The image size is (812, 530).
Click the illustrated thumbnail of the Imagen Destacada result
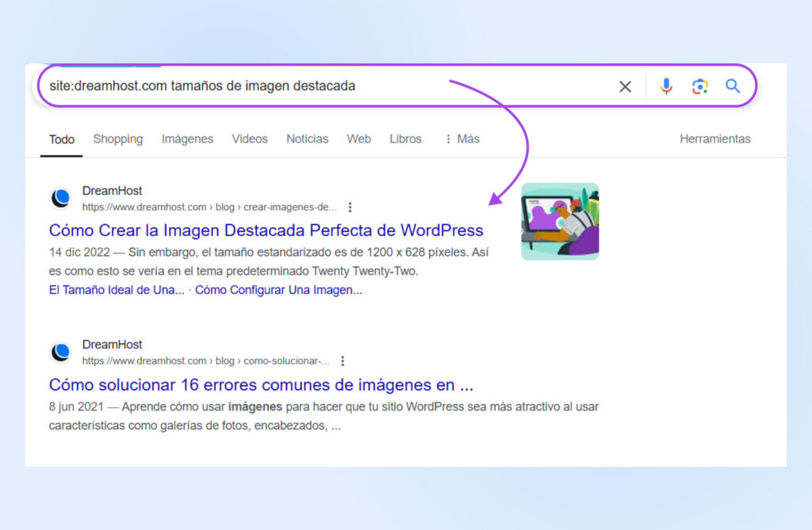coord(561,222)
